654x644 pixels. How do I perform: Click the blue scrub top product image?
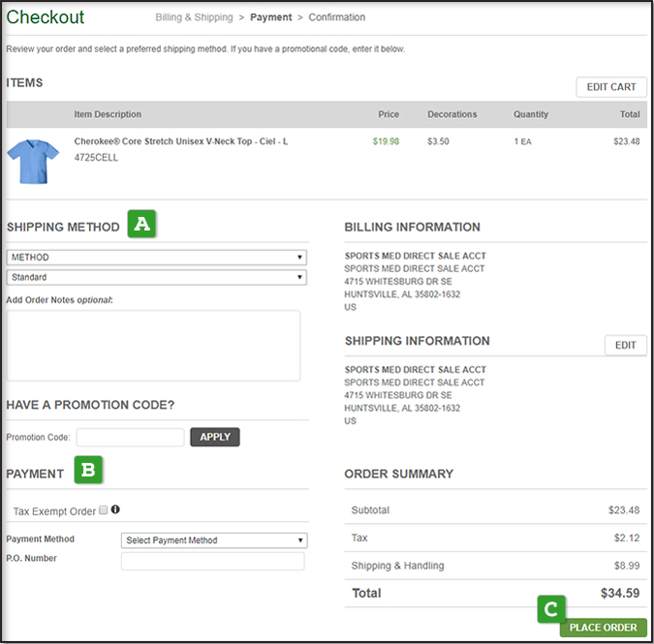[33, 160]
